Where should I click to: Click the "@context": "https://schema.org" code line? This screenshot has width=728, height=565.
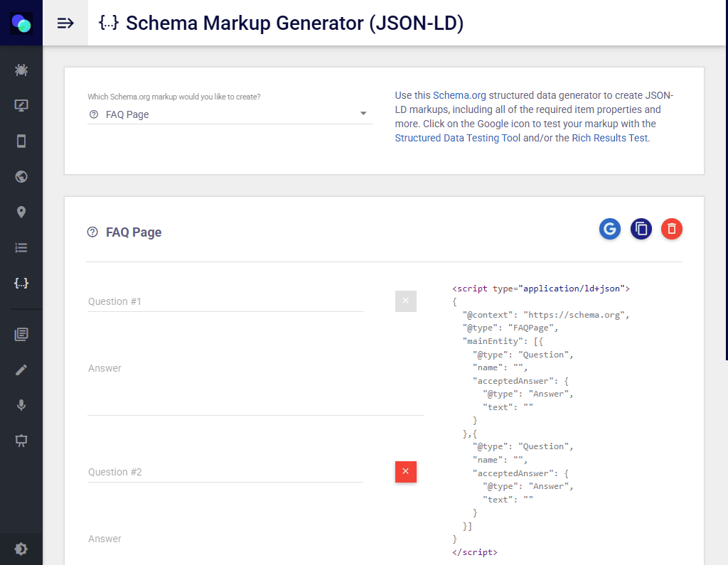pos(546,315)
